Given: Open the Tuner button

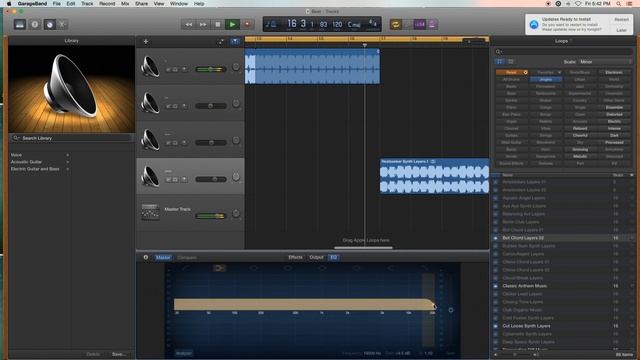Looking at the screenshot, I should tap(407, 24).
